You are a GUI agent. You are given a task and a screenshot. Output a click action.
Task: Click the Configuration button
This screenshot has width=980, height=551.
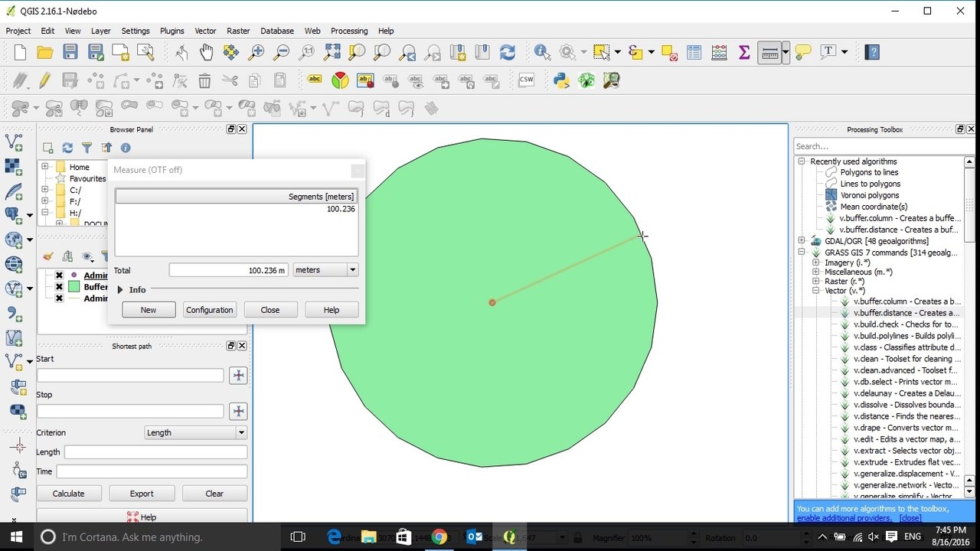tap(209, 310)
